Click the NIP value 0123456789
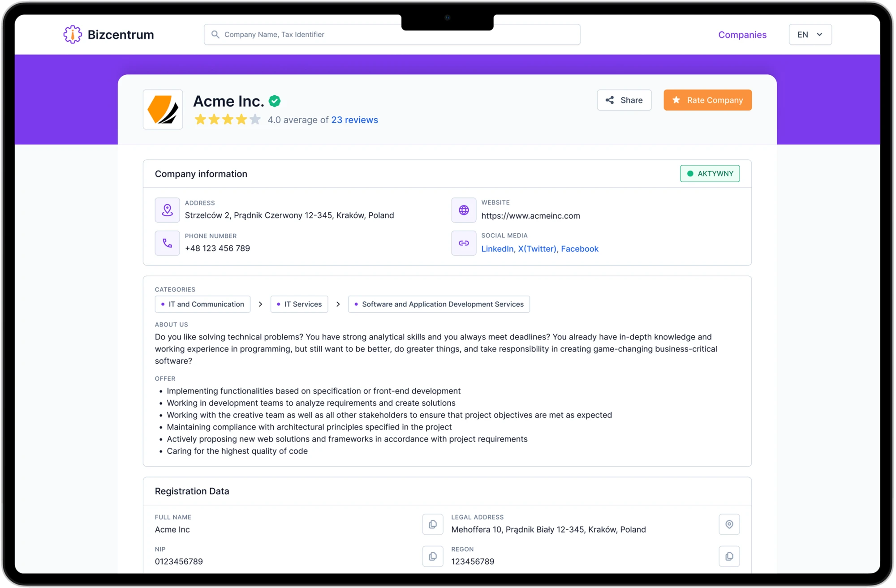896x588 pixels. tap(179, 562)
